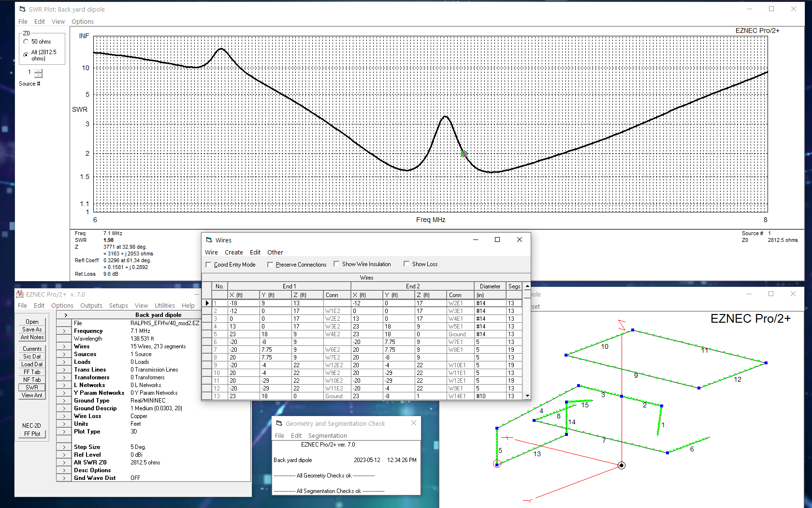Open Help menu in EZNEC main window

[188, 305]
